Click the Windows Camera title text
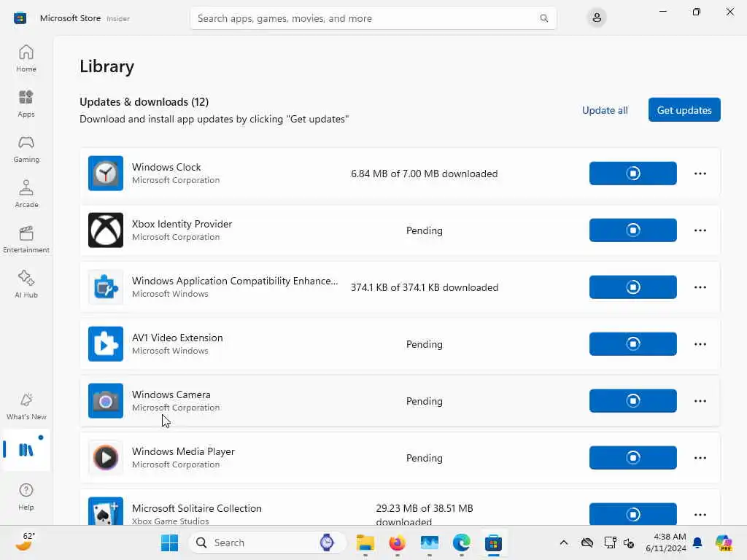This screenshot has width=747, height=560. point(171,394)
